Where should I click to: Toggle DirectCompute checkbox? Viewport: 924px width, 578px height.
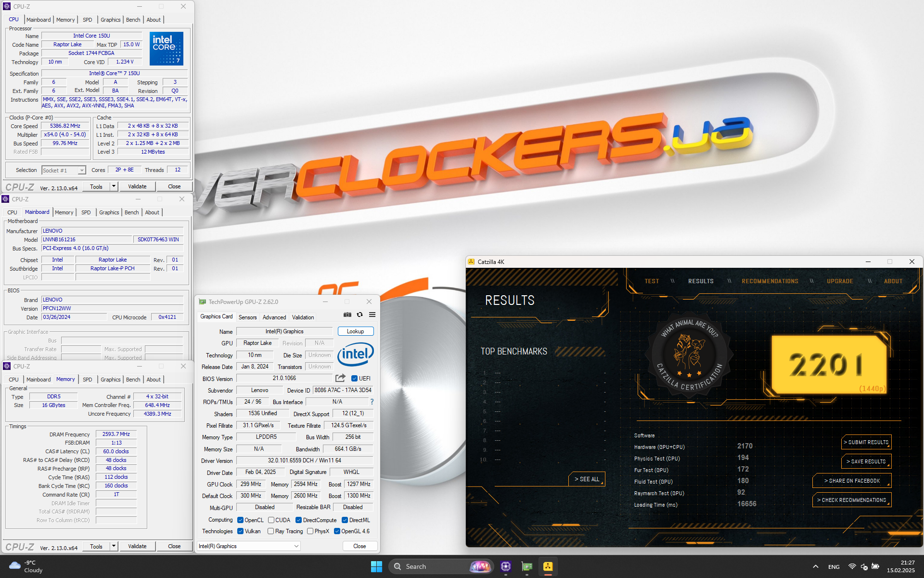[x=298, y=520]
